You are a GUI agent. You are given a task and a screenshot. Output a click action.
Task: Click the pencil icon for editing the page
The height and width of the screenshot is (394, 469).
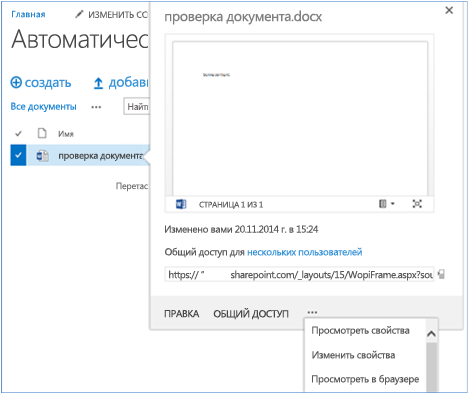pos(79,14)
